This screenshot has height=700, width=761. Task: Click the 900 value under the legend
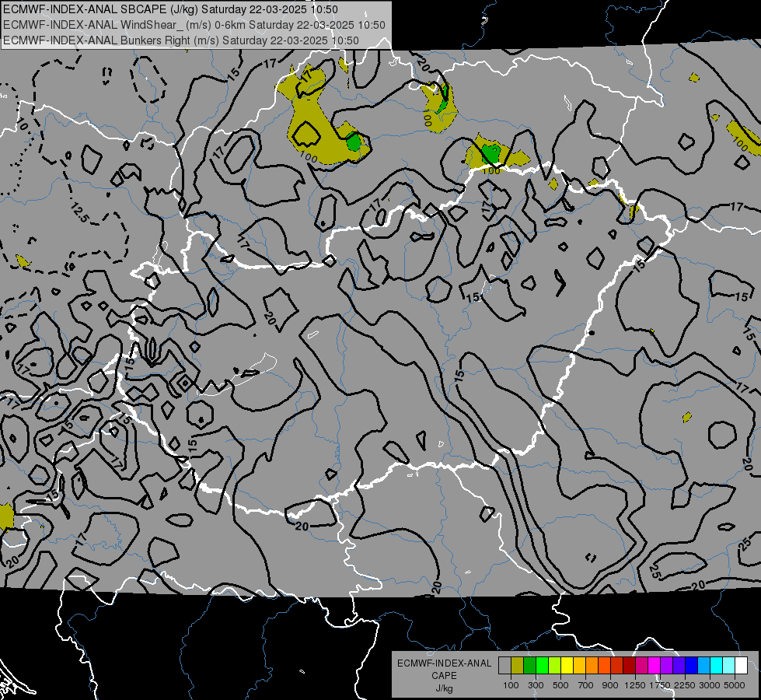[610, 685]
